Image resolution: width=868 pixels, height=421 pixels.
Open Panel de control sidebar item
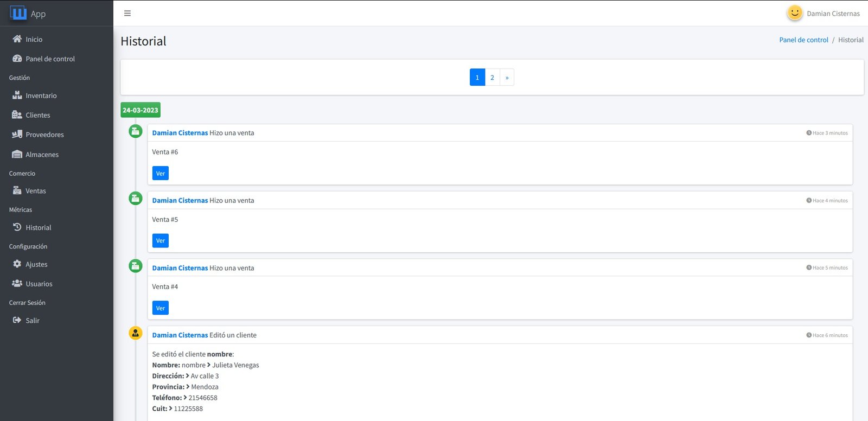(56, 59)
